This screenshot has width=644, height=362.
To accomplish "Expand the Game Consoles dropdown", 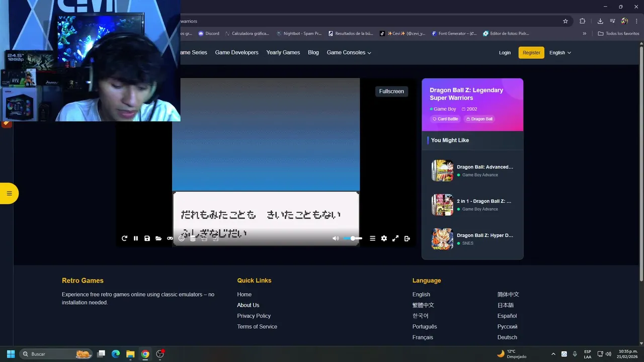I will (x=349, y=52).
